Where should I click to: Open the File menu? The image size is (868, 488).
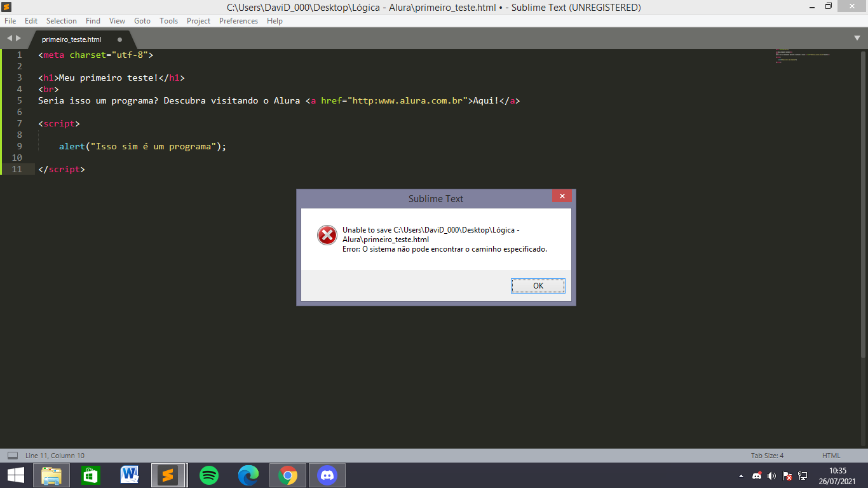click(x=10, y=21)
